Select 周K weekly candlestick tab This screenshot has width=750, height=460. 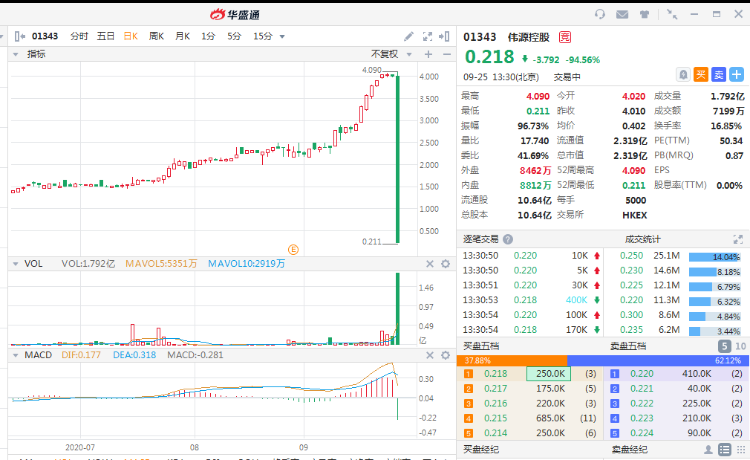point(156,36)
